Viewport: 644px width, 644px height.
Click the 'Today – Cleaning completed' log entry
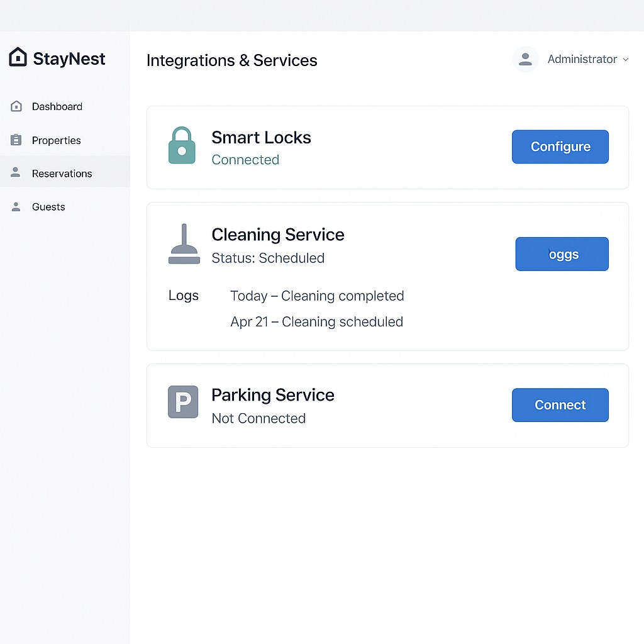(x=317, y=296)
